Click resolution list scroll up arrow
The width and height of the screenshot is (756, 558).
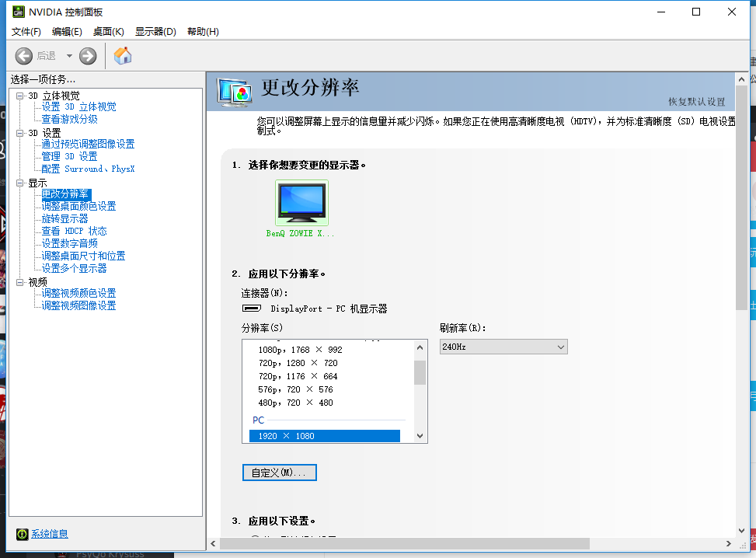coord(420,347)
